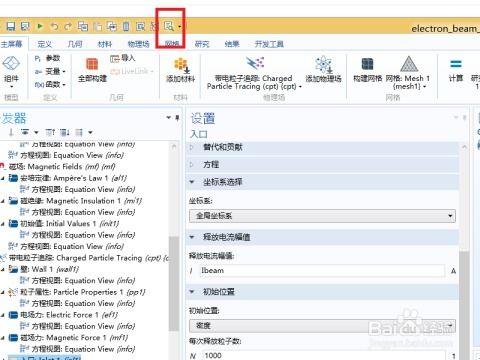Click the Delete icon in quick access toolbar
Viewport: 480px width, 360px height.
pyautogui.click(x=126, y=26)
